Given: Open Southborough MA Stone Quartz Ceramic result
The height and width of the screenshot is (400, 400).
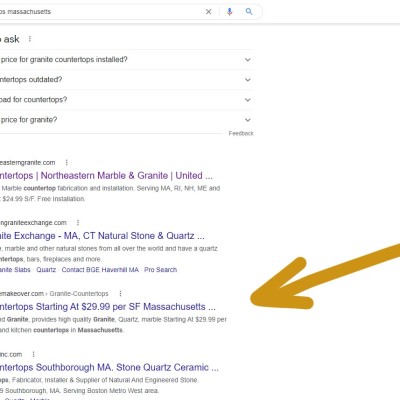Looking at the screenshot, I should 109,367.
